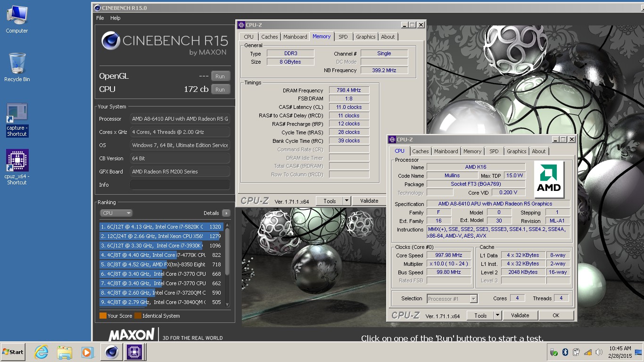Select the cpuz_x64 shortcut desktop icon

(x=17, y=167)
